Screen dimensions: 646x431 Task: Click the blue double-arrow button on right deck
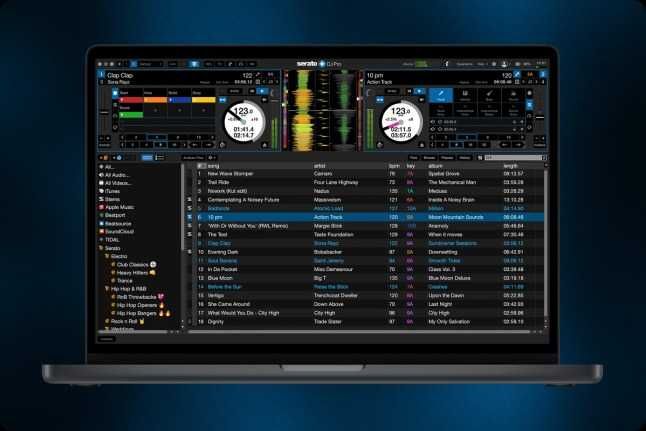[379, 100]
